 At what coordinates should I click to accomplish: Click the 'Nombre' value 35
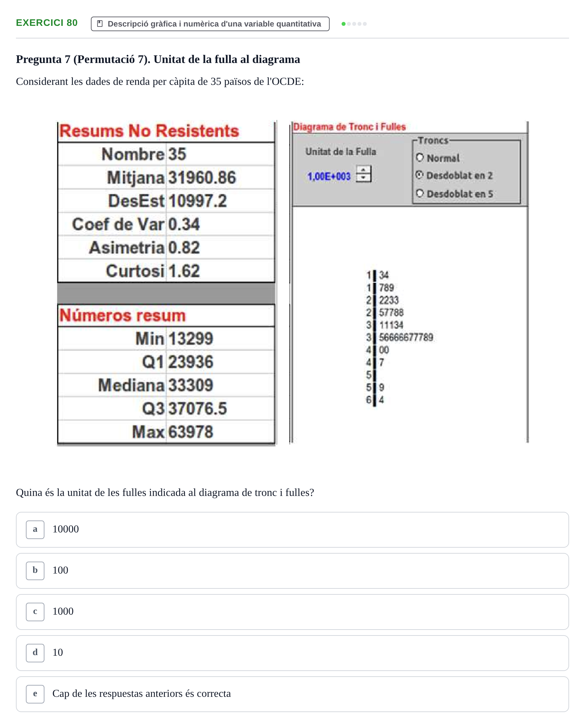pos(177,154)
